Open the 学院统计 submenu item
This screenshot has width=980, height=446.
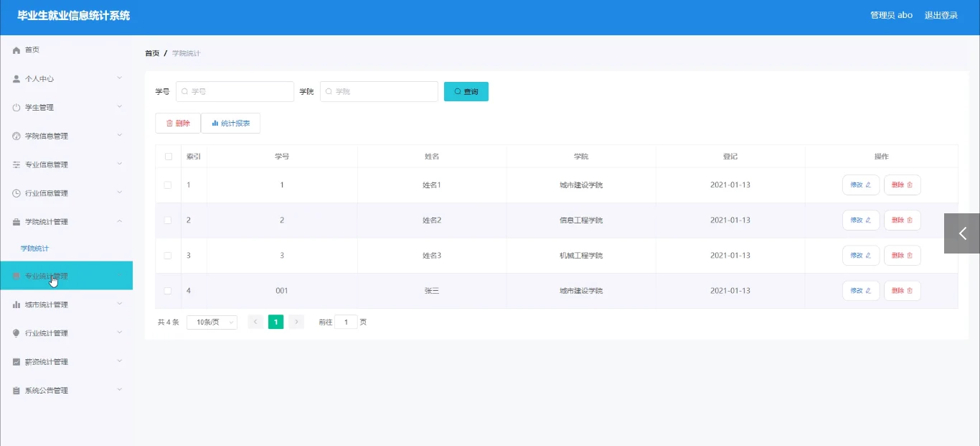(34, 248)
